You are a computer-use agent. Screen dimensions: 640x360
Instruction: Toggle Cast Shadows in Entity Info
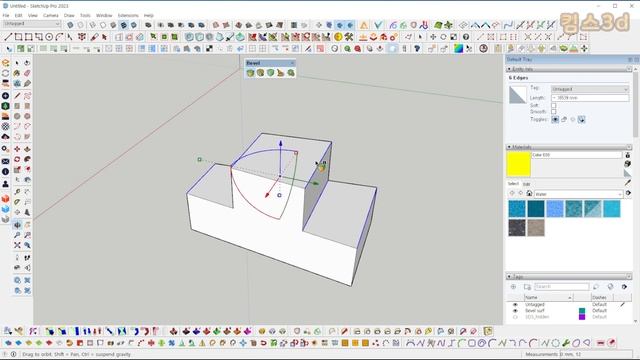[573, 120]
